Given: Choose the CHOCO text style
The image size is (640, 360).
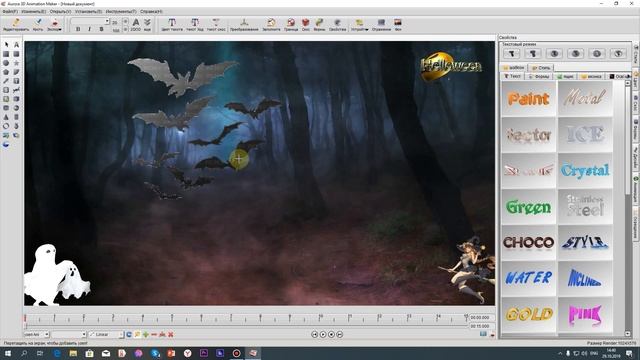Looking at the screenshot, I should point(529,242).
